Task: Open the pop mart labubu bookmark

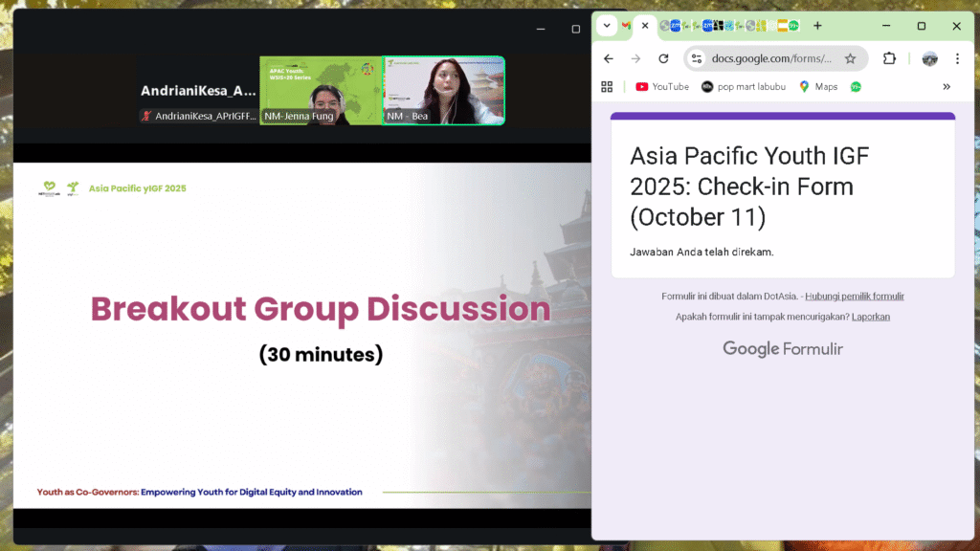Action: [743, 86]
